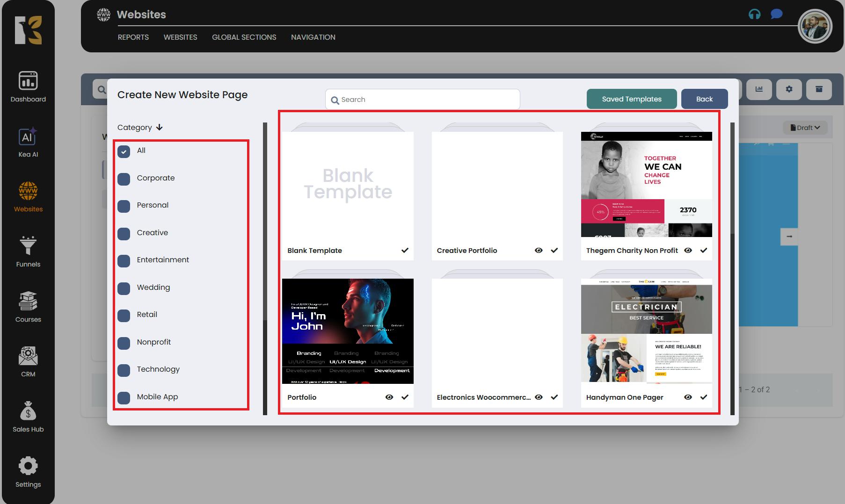Open the CRM envelope icon
Screen dimensions: 845x504
tap(28, 356)
